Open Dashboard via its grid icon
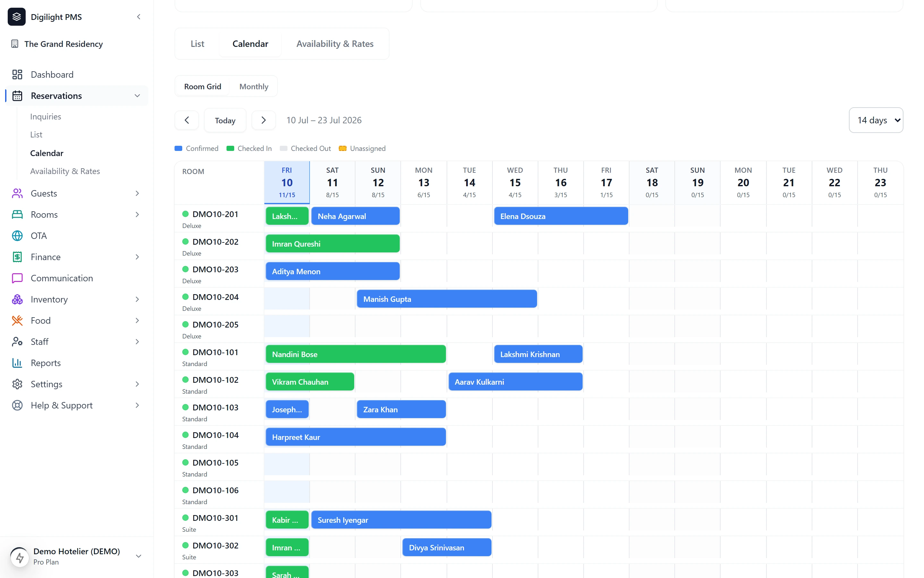 coord(17,74)
